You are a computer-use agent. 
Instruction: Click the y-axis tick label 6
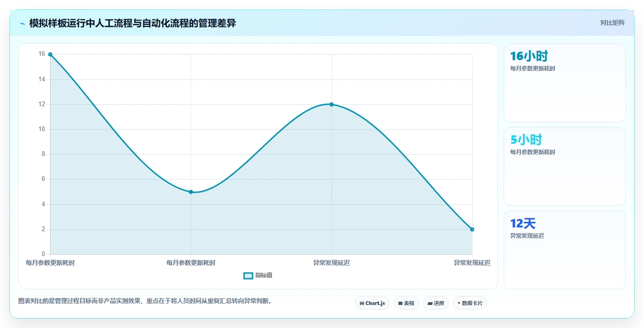point(43,179)
